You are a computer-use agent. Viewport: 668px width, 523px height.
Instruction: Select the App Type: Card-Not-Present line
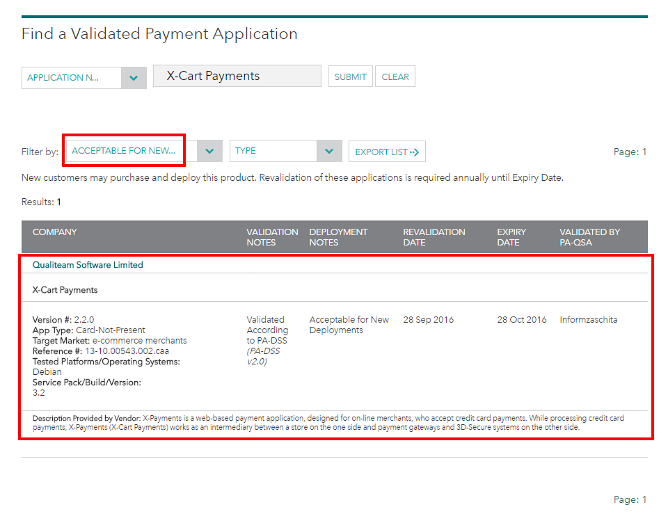click(89, 330)
